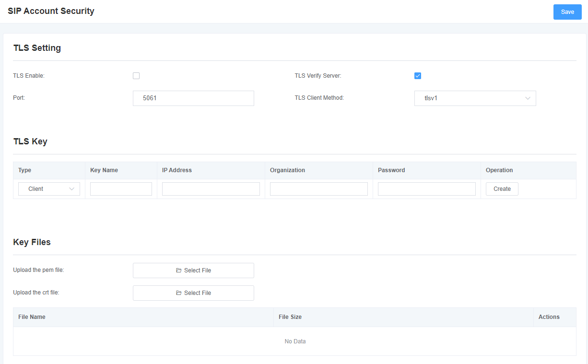Select File for the pem upload

(193, 270)
